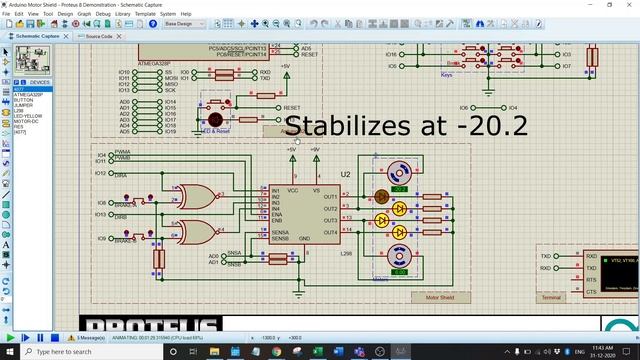Select ATMEGA328P in the devices list

coord(28,95)
